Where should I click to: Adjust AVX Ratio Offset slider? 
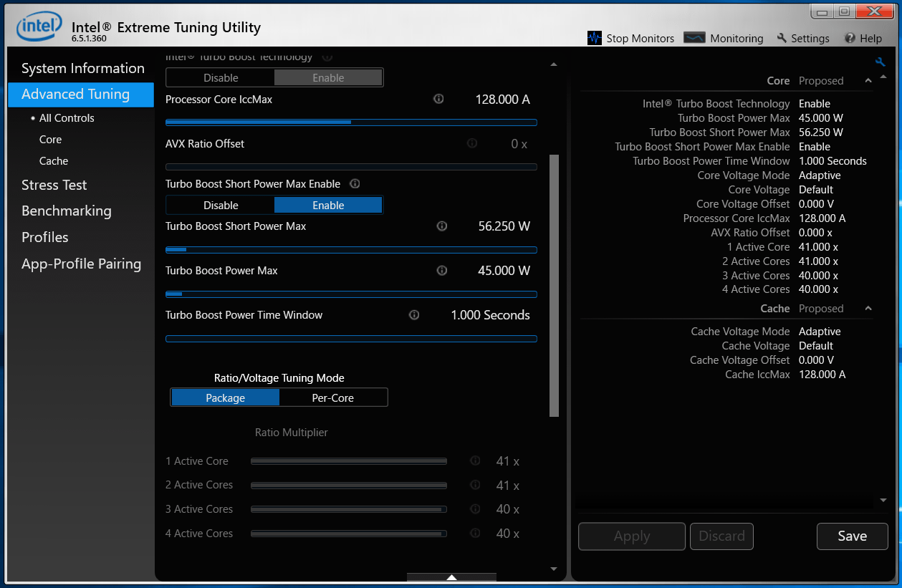coord(351,167)
